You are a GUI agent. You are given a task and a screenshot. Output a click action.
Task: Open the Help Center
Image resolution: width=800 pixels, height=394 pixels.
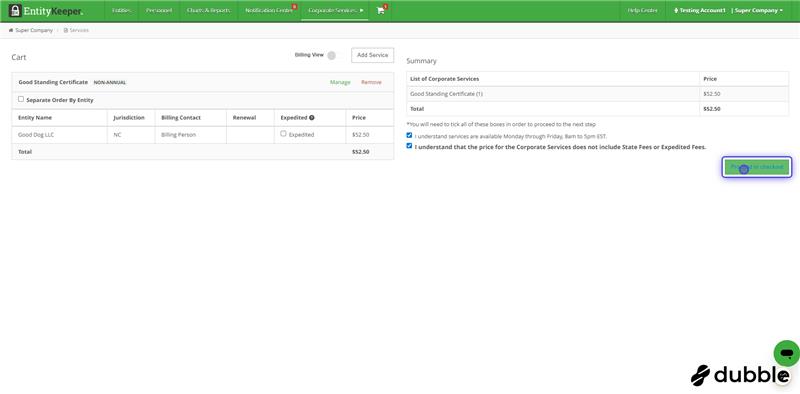pyautogui.click(x=642, y=10)
